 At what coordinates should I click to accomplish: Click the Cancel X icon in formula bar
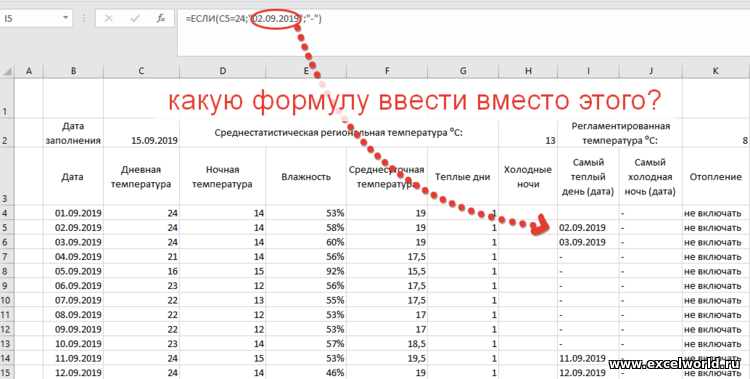pyautogui.click(x=109, y=19)
